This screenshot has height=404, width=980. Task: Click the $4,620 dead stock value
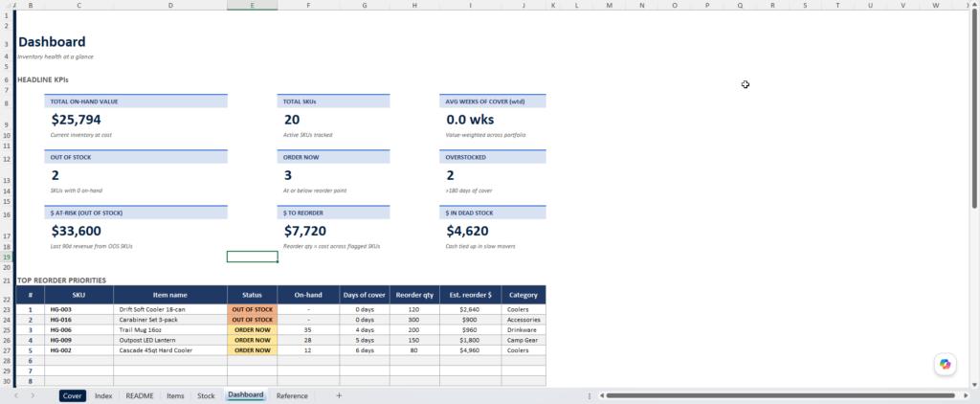click(x=467, y=232)
